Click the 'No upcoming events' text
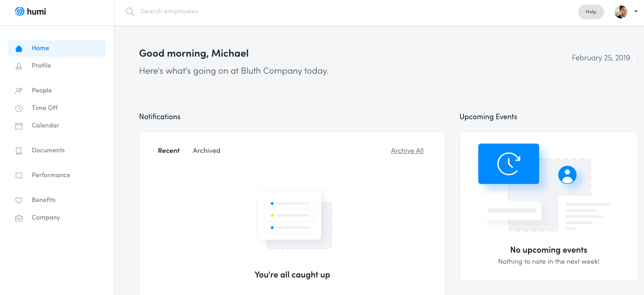The width and height of the screenshot is (644, 295). (x=549, y=250)
